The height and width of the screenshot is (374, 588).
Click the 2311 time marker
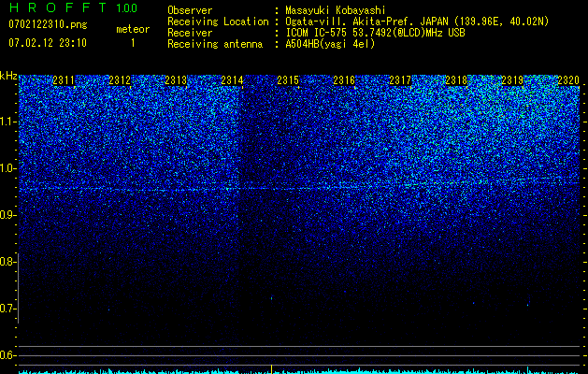pyautogui.click(x=64, y=80)
